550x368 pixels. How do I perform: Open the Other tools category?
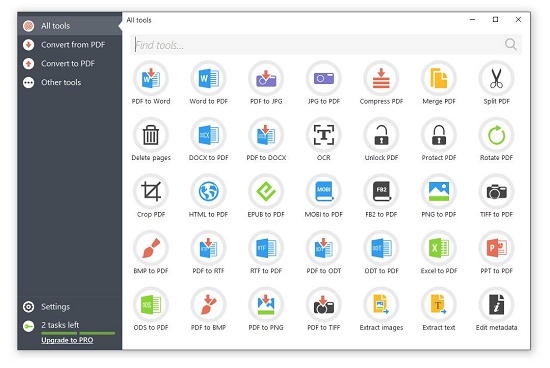pyautogui.click(x=69, y=82)
